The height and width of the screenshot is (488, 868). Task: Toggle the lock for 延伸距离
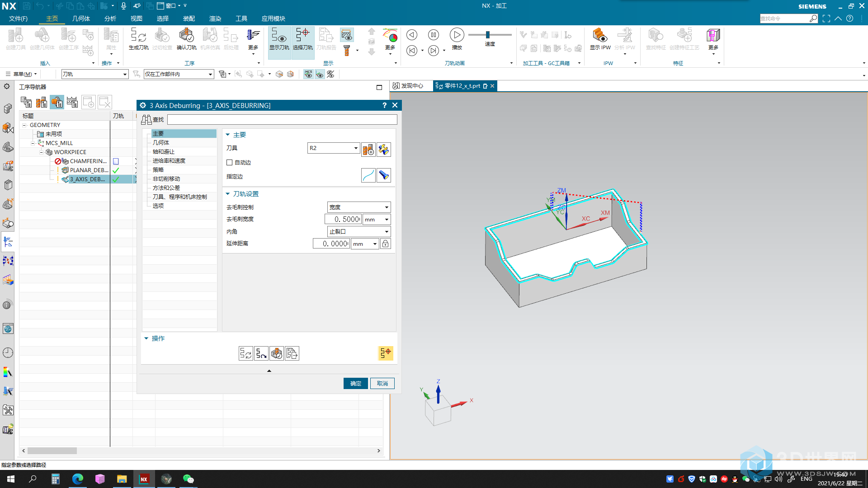coord(385,244)
